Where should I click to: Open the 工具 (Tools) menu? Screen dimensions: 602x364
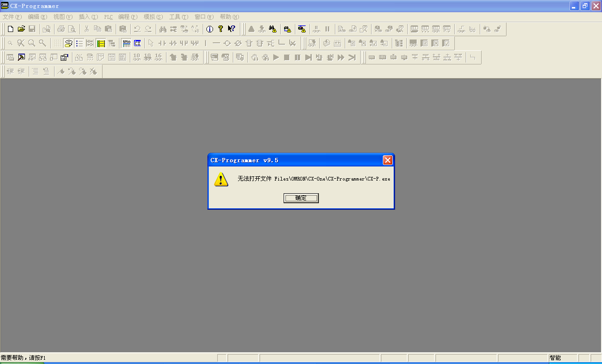[x=178, y=17]
